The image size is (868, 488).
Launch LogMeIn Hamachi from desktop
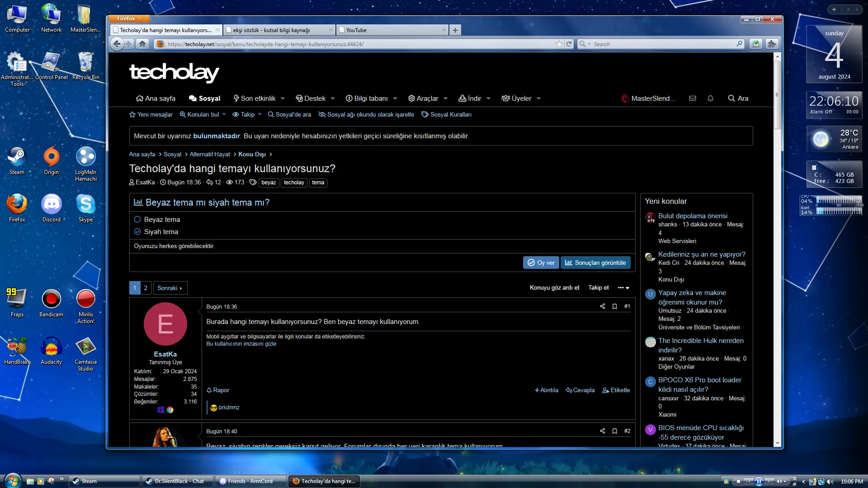point(85,164)
